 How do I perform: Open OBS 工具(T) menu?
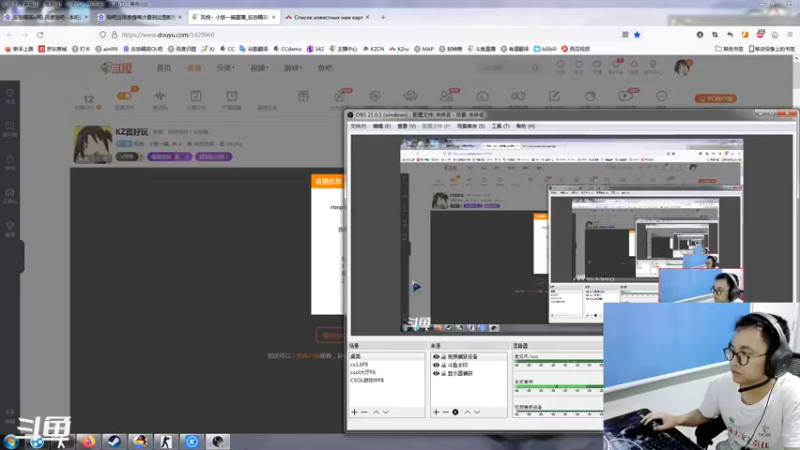point(501,126)
